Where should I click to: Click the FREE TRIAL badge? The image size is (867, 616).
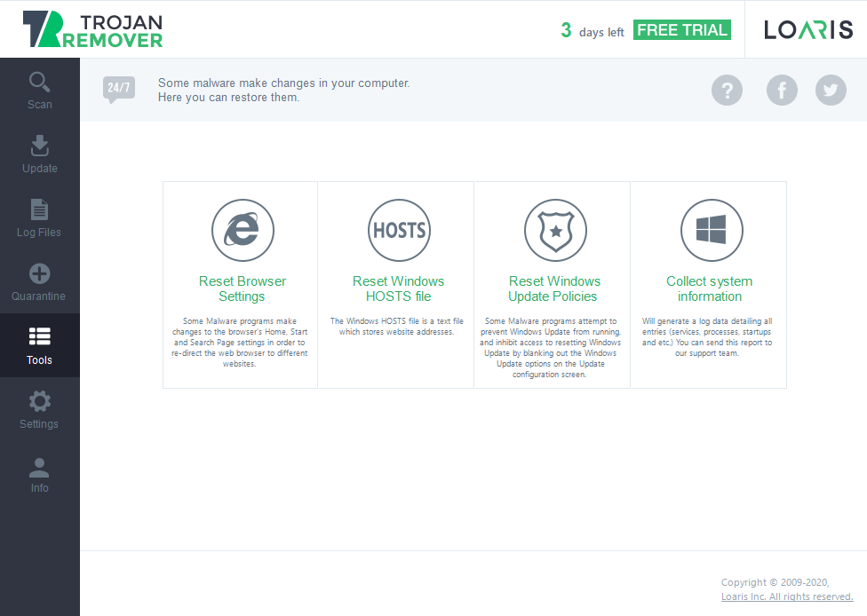(682, 30)
